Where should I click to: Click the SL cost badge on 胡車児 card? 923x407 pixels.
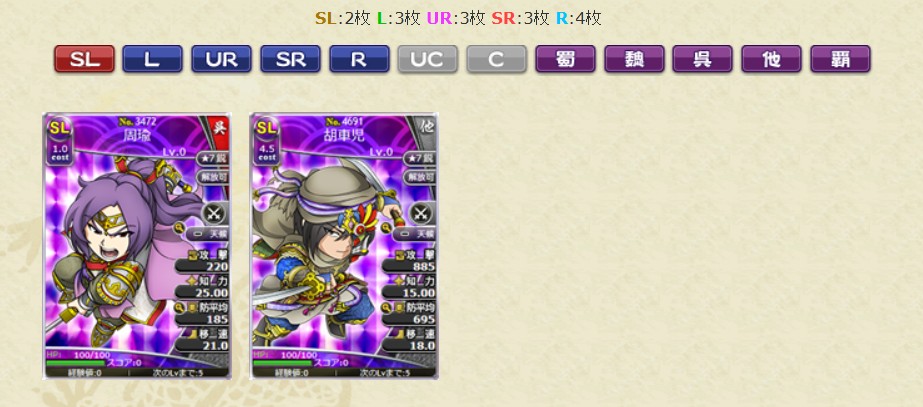click(x=267, y=140)
